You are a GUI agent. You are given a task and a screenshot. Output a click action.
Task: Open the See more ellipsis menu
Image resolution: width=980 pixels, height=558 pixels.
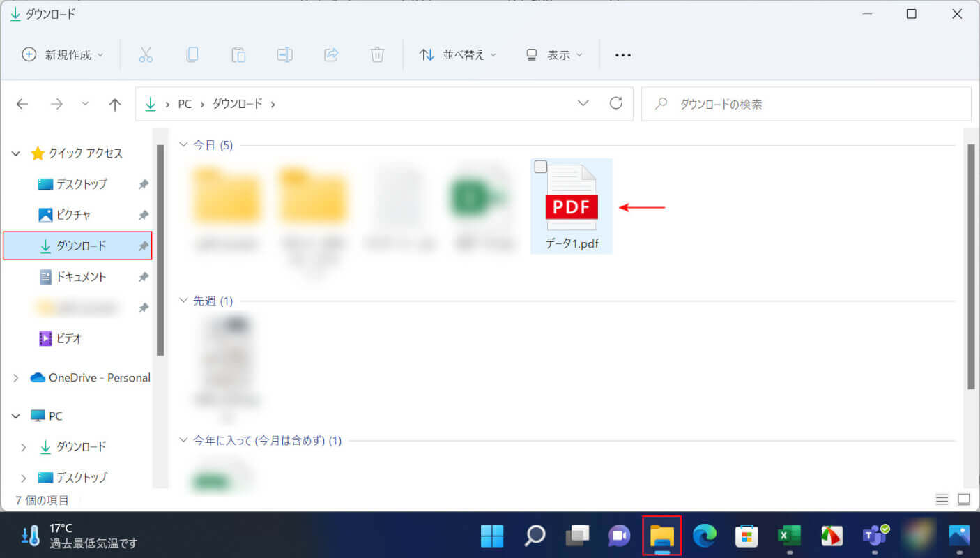coord(622,55)
